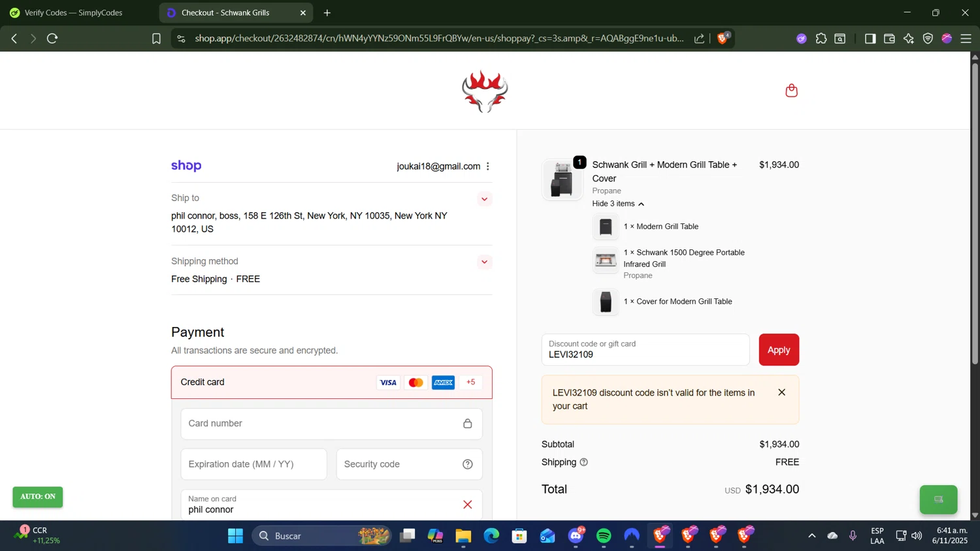980x551 pixels.
Task: Open the security code help icon
Action: (x=467, y=464)
